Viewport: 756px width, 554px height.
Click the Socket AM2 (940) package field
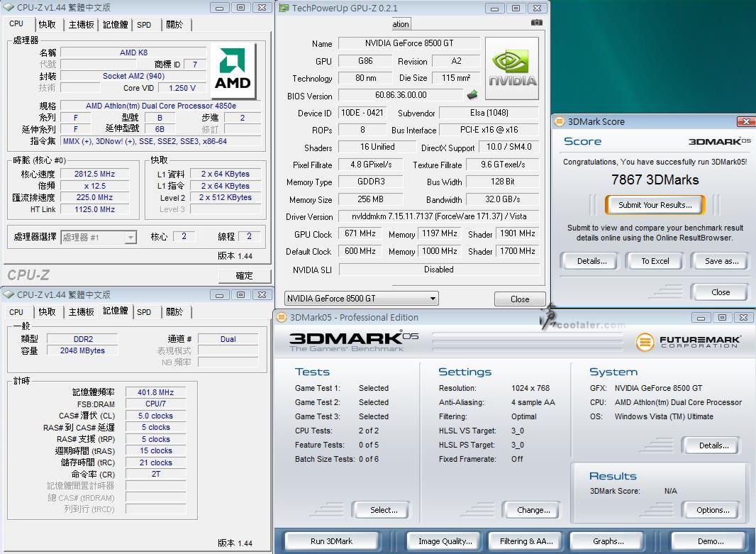(x=133, y=76)
